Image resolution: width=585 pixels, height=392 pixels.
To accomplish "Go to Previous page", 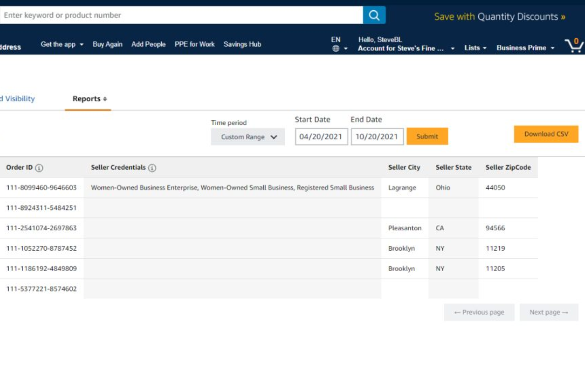I will point(479,312).
